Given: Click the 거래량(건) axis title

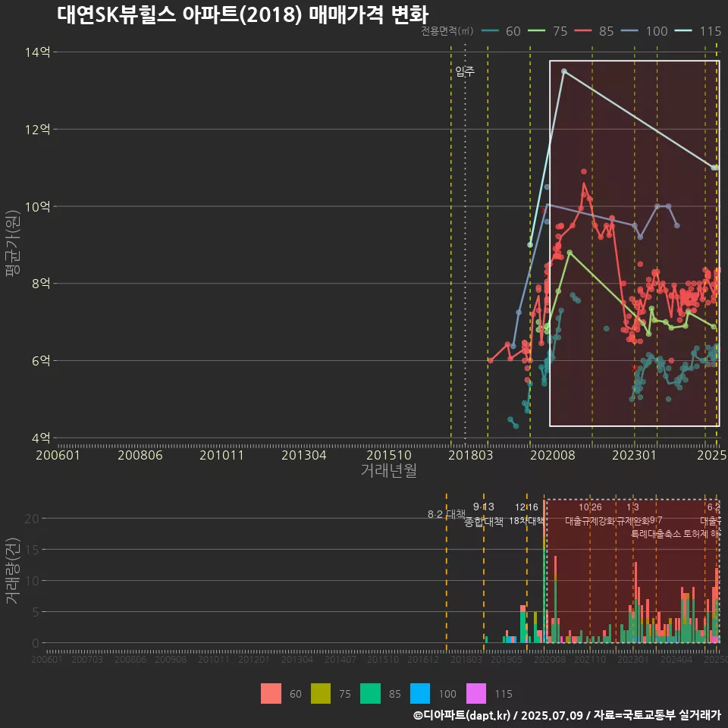Looking at the screenshot, I should (13, 570).
